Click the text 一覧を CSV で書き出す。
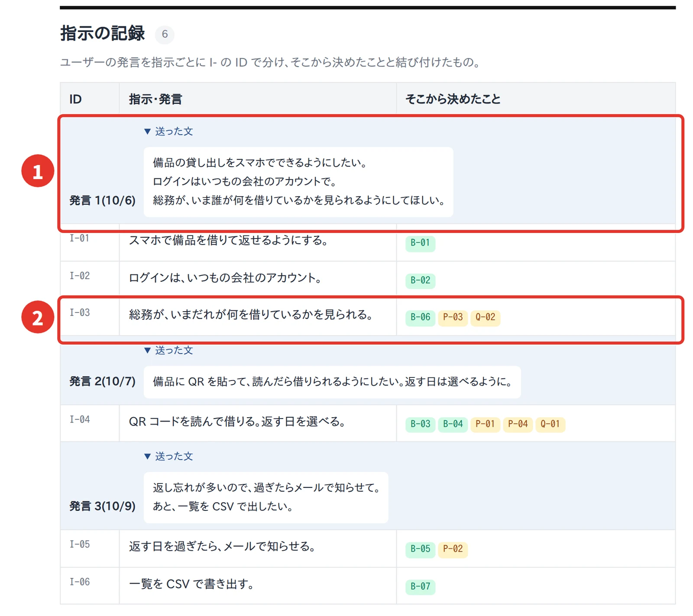 [x=192, y=584]
